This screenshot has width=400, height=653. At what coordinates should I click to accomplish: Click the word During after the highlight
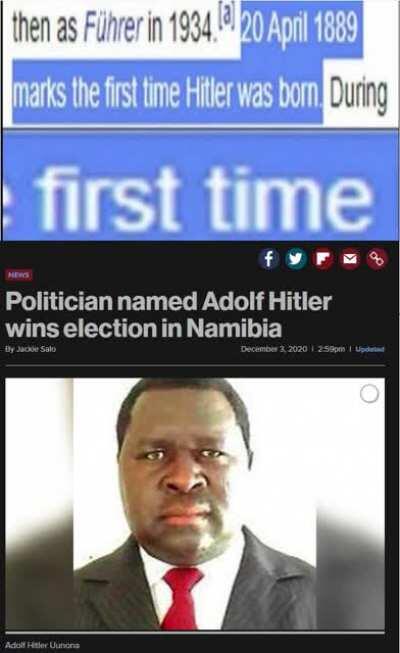(x=359, y=94)
